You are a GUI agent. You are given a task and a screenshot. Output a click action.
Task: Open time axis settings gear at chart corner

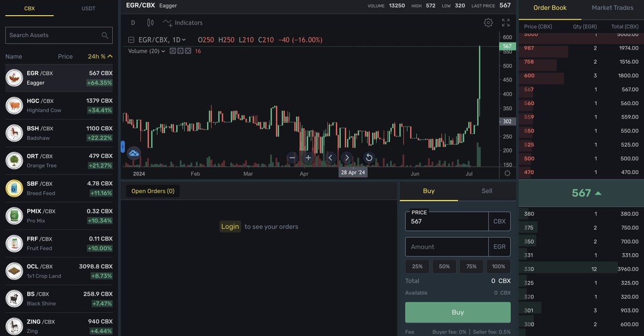tap(507, 173)
